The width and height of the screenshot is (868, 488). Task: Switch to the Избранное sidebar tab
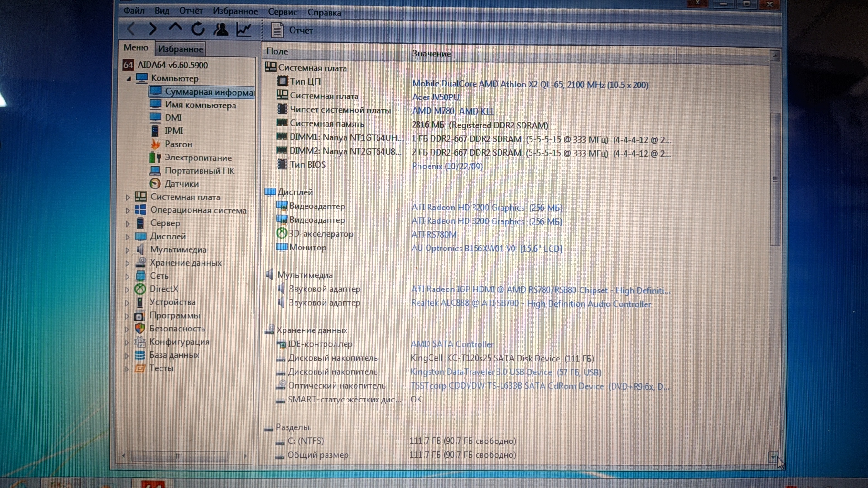pos(181,49)
